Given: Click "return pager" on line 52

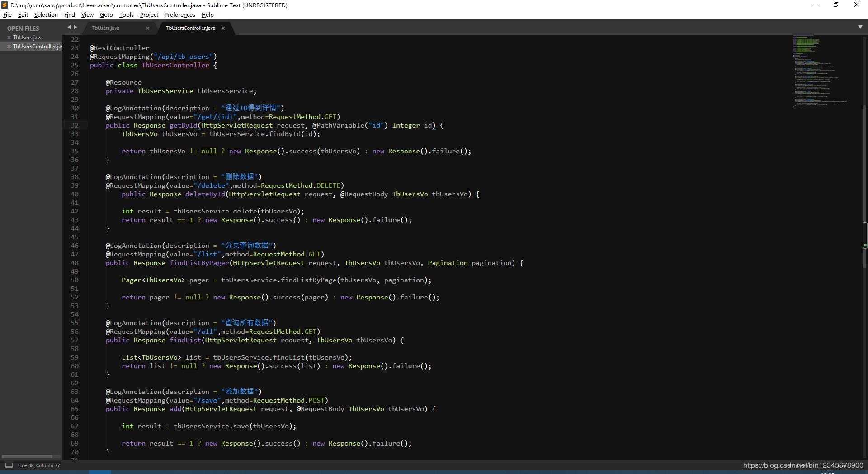Looking at the screenshot, I should (146, 297).
